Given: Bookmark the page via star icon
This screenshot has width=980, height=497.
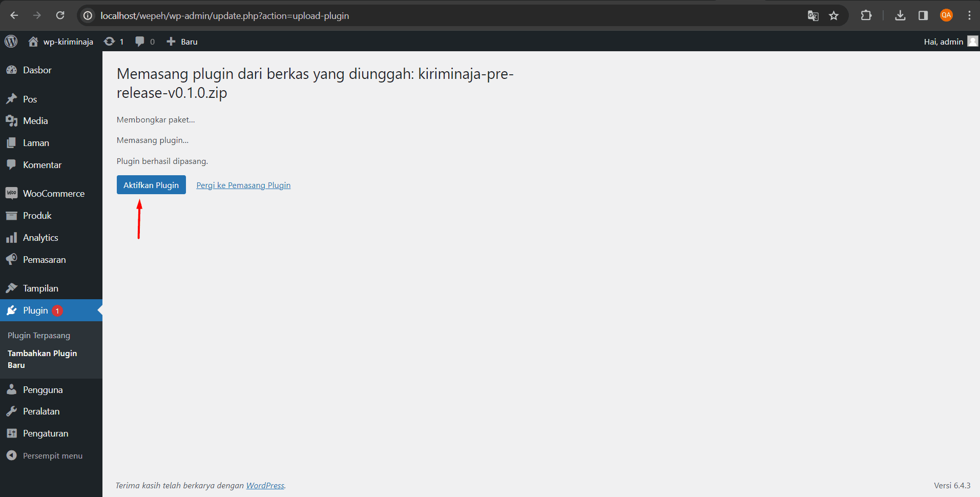Looking at the screenshot, I should tap(833, 15).
